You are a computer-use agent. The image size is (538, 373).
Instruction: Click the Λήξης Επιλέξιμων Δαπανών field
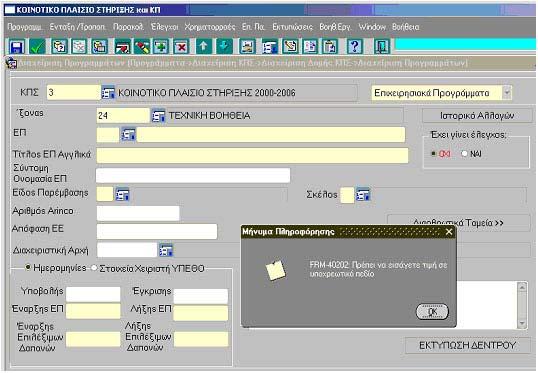201,339
